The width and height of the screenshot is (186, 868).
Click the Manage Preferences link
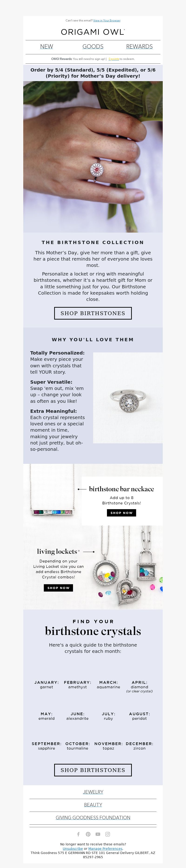105,848
